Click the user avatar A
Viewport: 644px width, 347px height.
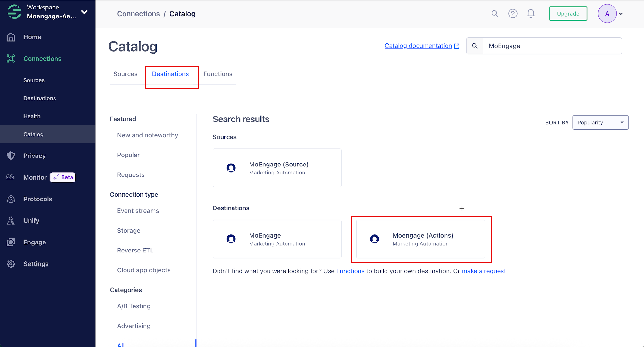(x=607, y=14)
